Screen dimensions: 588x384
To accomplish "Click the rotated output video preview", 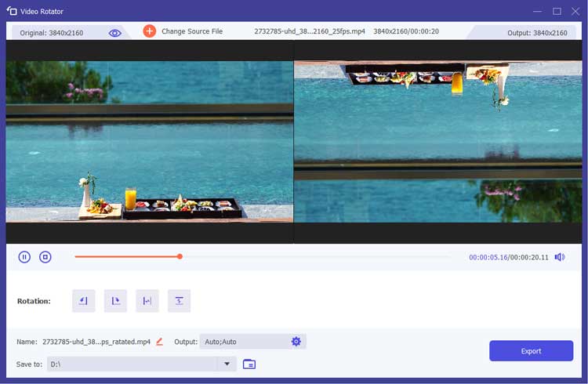I will tap(438, 142).
